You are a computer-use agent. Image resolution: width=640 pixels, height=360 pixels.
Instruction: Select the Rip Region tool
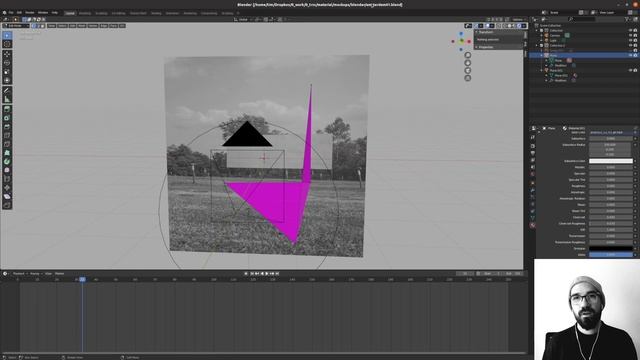tap(7, 205)
